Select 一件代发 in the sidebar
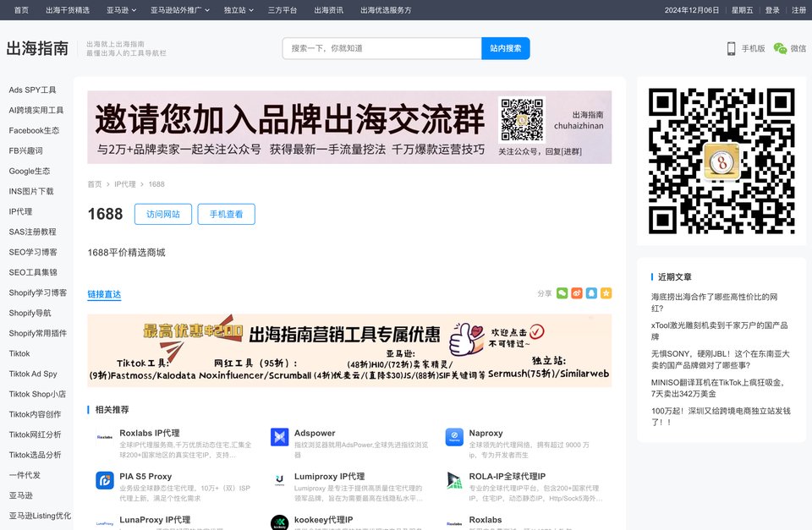This screenshot has height=530, width=812. (x=25, y=475)
